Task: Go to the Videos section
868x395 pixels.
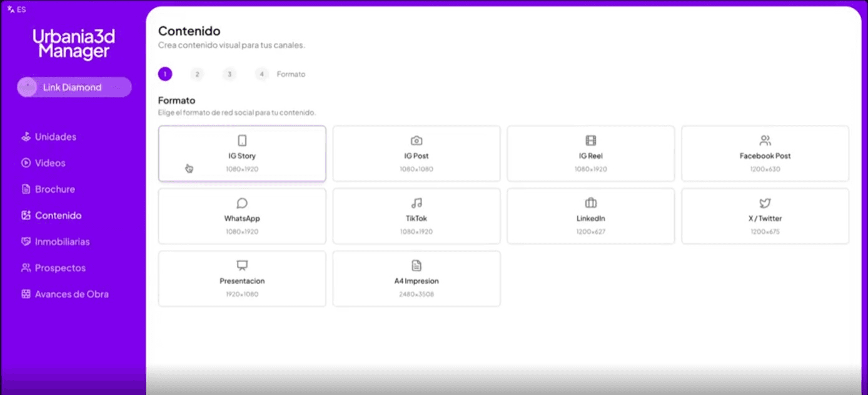Action: tap(50, 163)
